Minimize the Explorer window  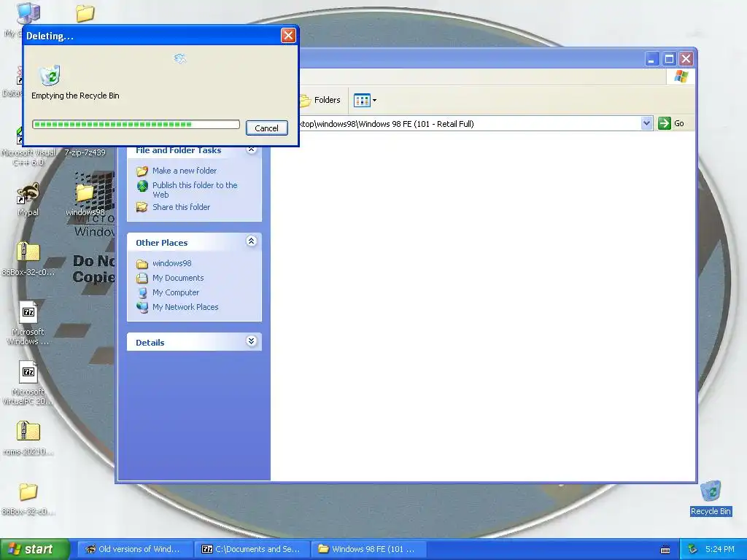[x=651, y=58]
